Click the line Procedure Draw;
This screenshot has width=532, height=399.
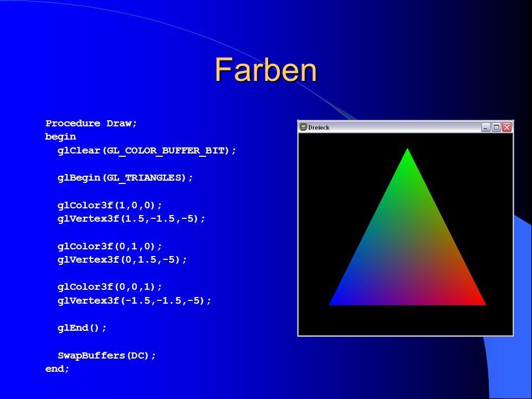(x=91, y=123)
